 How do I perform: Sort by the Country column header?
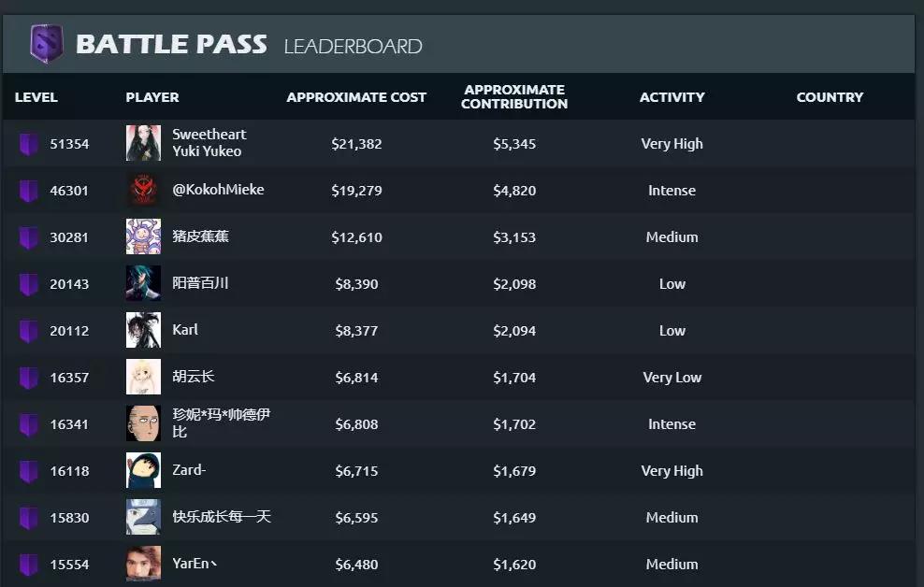click(830, 97)
